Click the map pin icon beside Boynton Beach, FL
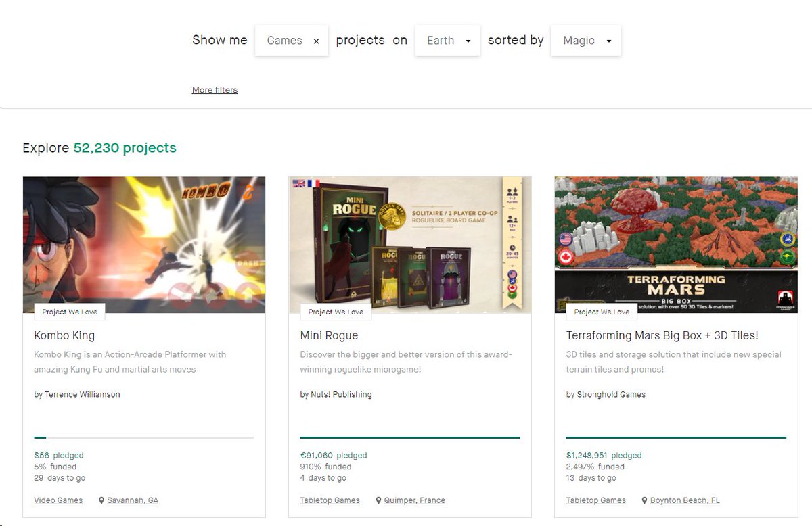Viewport: 812px width, 526px height. pyautogui.click(x=645, y=500)
